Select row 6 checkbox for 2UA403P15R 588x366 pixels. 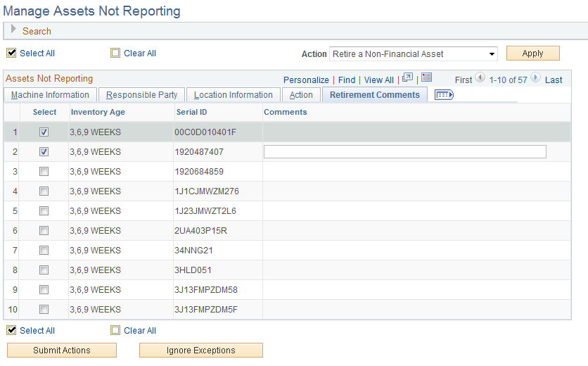[44, 230]
